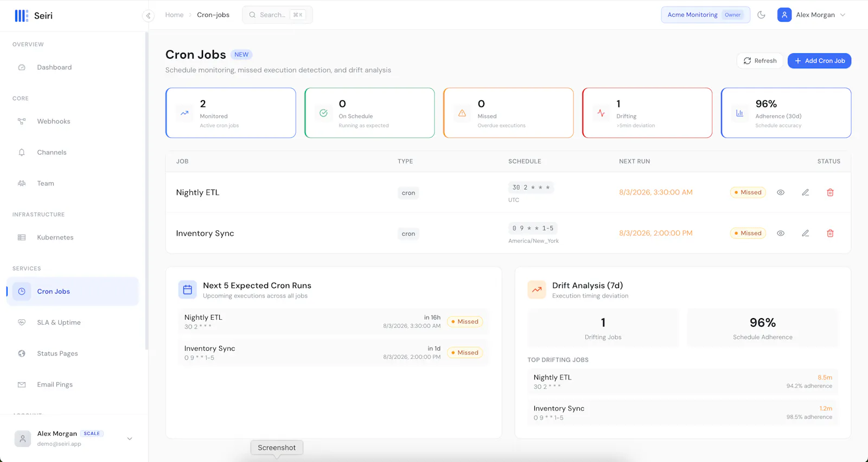868x462 pixels.
Task: Click the Search input field
Action: (277, 15)
